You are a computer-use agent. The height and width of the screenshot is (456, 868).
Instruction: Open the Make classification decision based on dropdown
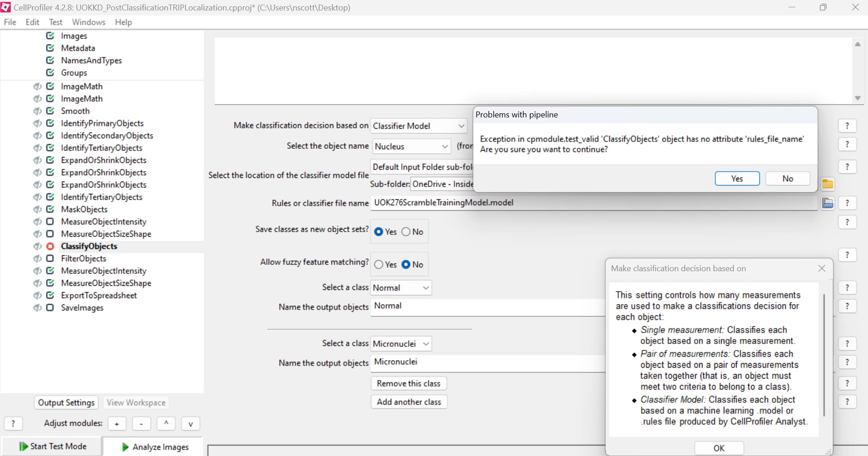click(460, 126)
